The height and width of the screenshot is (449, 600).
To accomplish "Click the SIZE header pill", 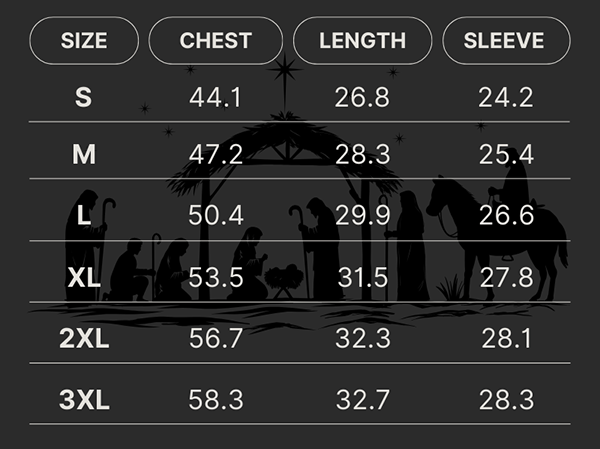I will [x=84, y=41].
